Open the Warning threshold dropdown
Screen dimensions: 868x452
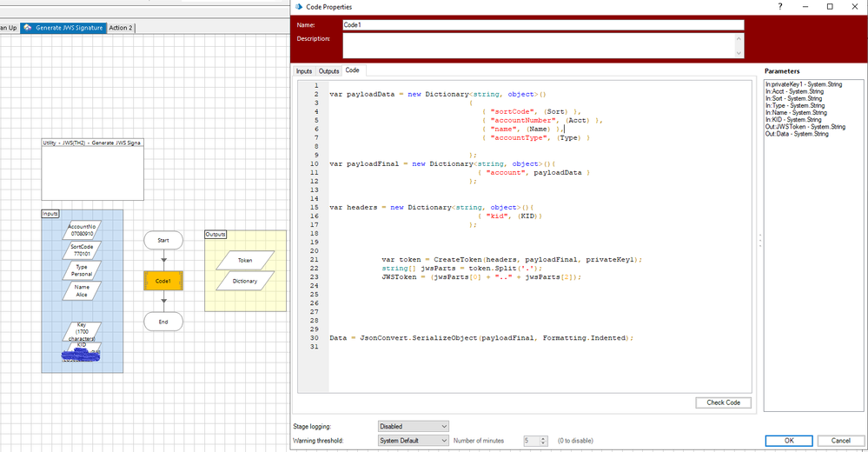[x=414, y=441]
